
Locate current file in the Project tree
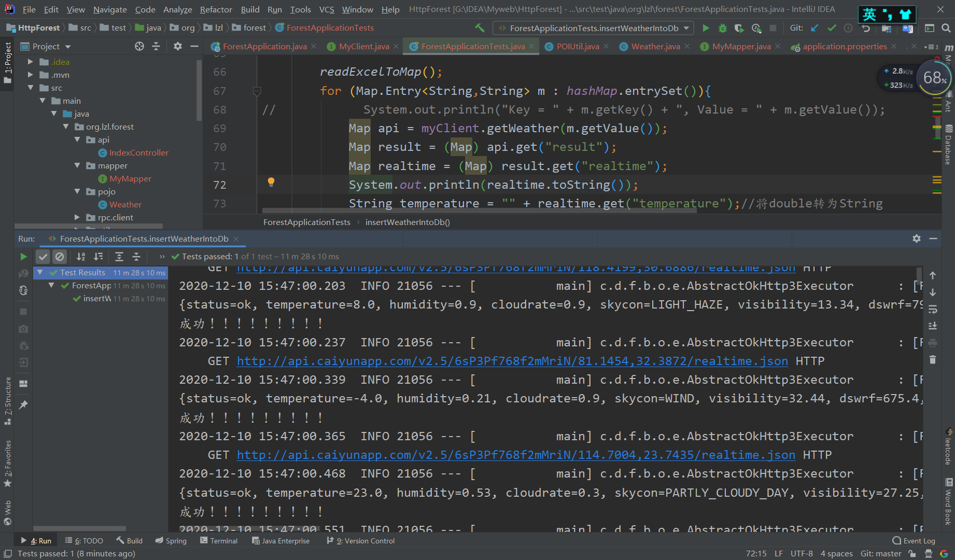pos(139,46)
